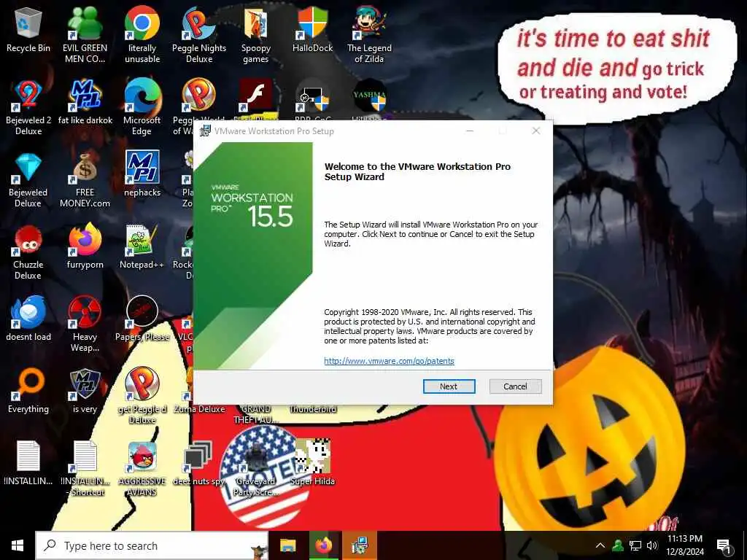Select Heavy Weap... desktop icon

pos(85,324)
